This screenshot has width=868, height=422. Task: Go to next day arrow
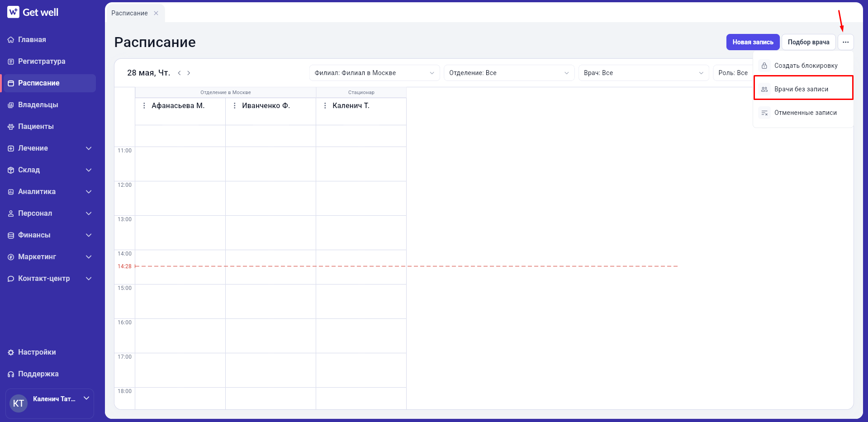(x=189, y=73)
